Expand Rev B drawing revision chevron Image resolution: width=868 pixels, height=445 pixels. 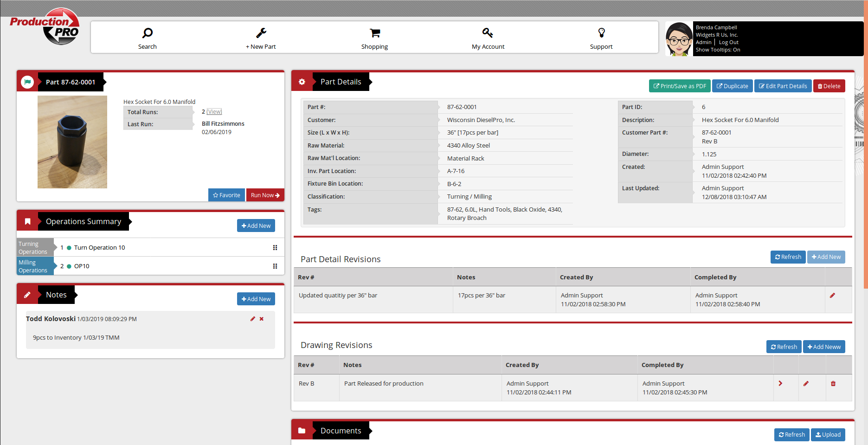[780, 384]
